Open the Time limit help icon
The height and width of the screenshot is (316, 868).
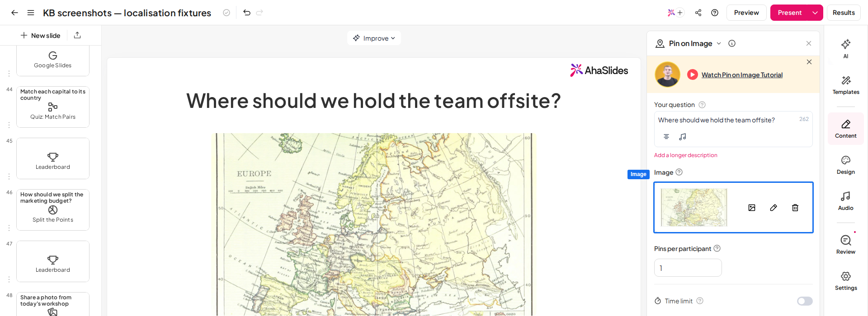click(x=700, y=301)
